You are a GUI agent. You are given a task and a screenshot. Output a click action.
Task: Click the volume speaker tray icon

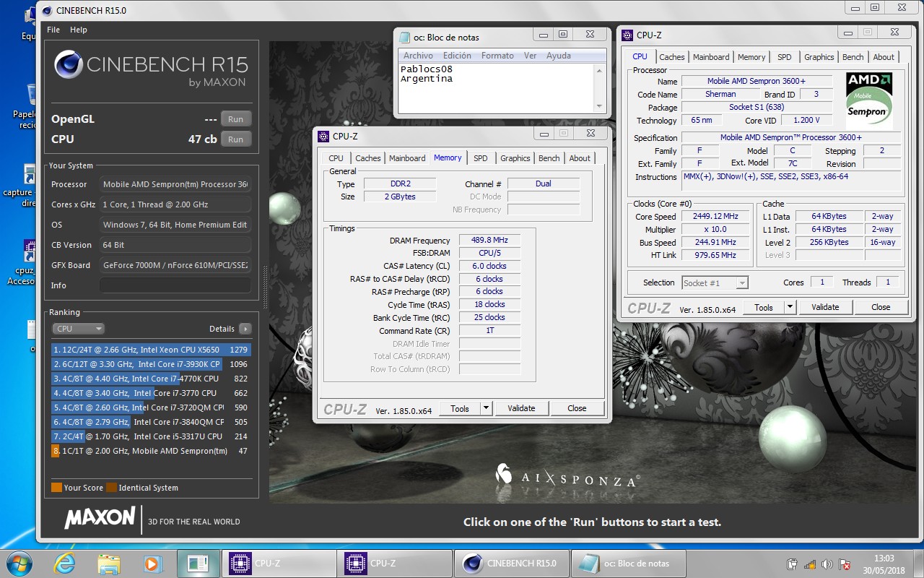pyautogui.click(x=827, y=564)
